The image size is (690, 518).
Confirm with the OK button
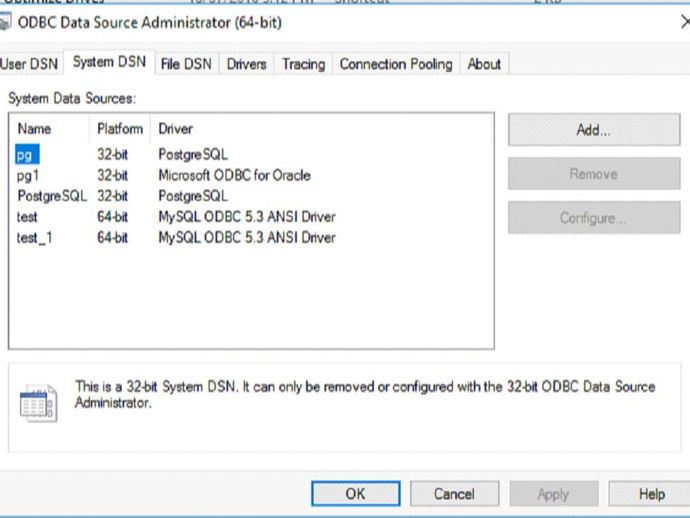tap(356, 494)
